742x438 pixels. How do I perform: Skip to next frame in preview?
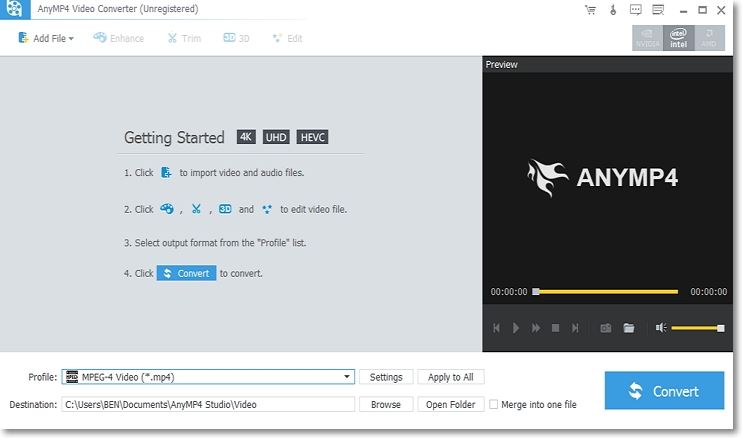[575, 328]
